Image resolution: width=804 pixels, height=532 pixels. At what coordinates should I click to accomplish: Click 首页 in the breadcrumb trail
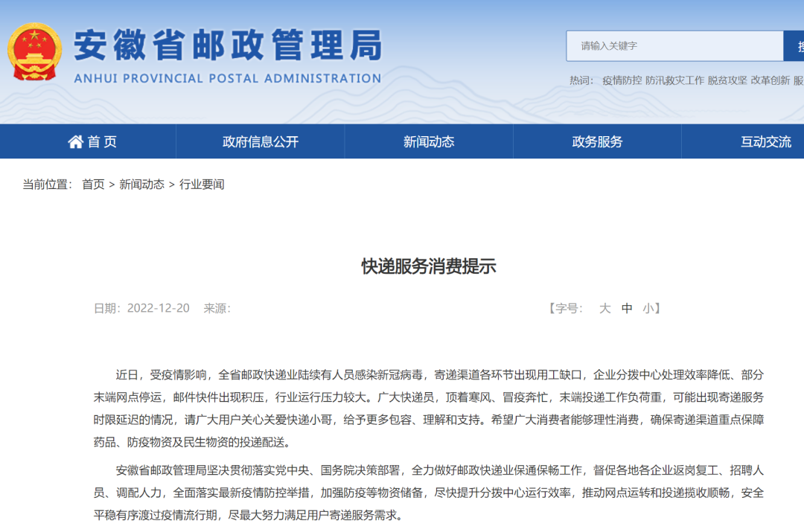point(93,185)
